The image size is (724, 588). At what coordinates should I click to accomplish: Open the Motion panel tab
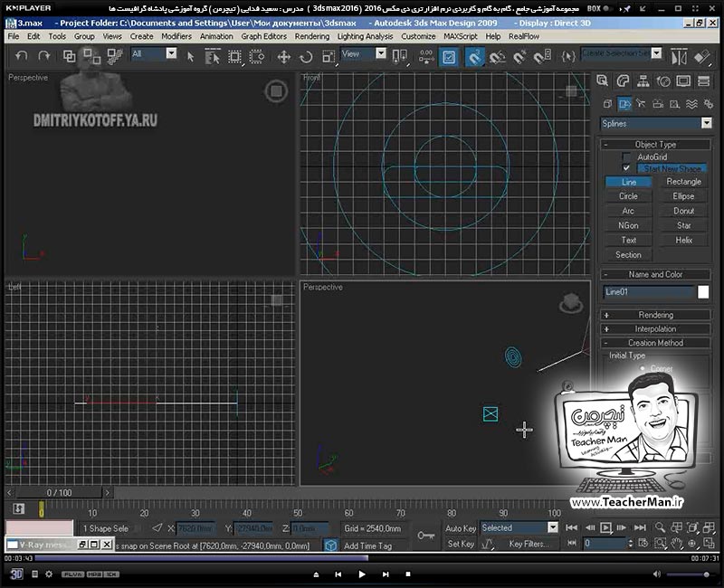click(663, 81)
